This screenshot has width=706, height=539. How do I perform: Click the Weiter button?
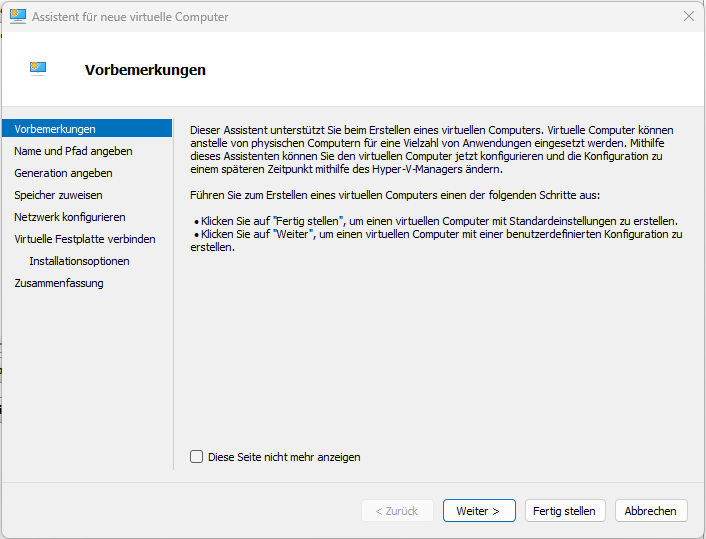[479, 511]
